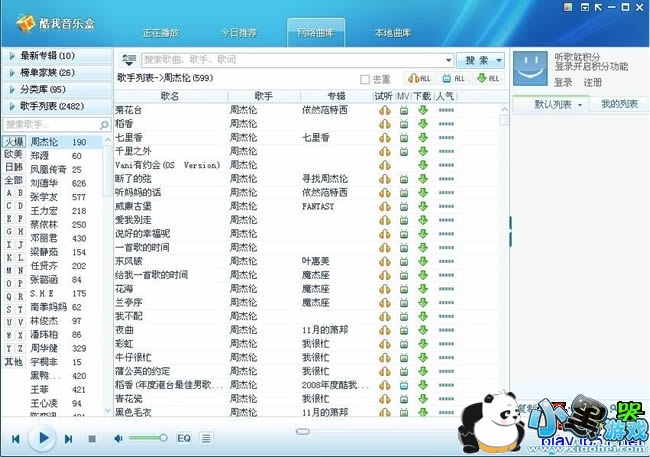Play the current song with the play button

tap(43, 438)
